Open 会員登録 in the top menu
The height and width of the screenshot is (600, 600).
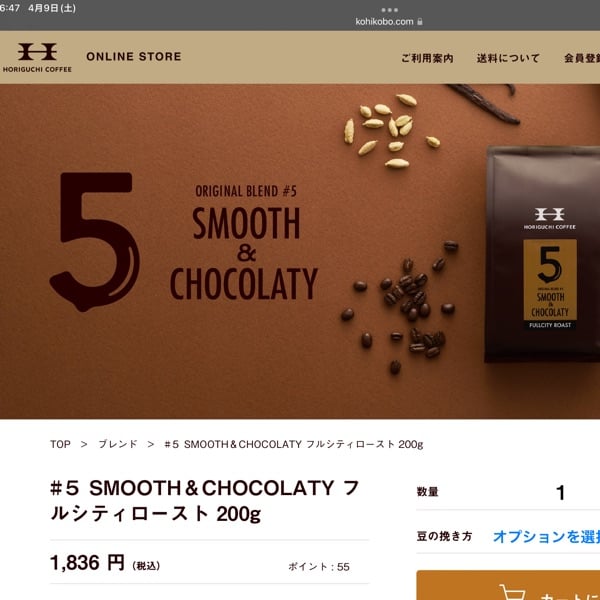582,58
